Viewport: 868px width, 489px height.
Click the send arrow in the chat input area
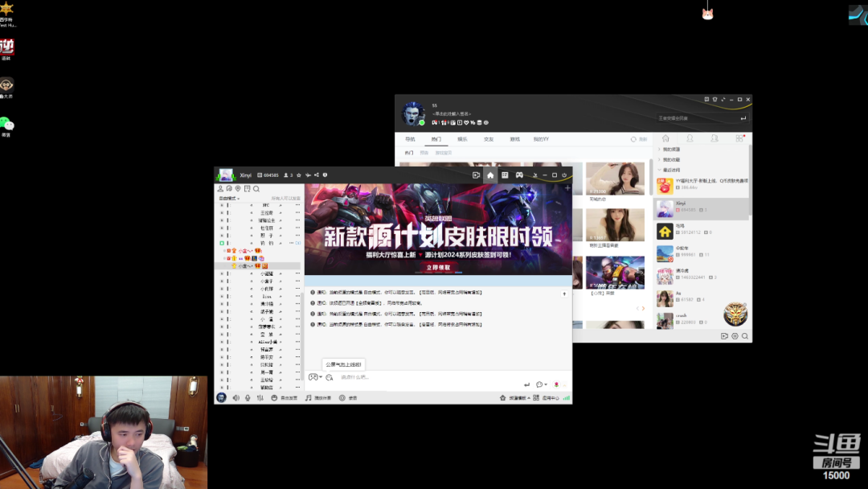coord(526,384)
